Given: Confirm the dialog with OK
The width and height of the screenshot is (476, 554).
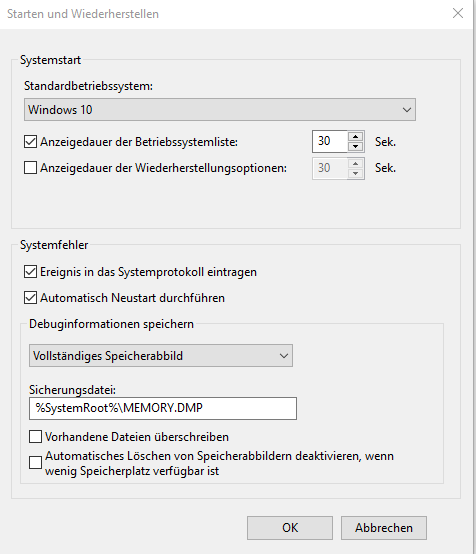Looking at the screenshot, I should click(x=290, y=528).
